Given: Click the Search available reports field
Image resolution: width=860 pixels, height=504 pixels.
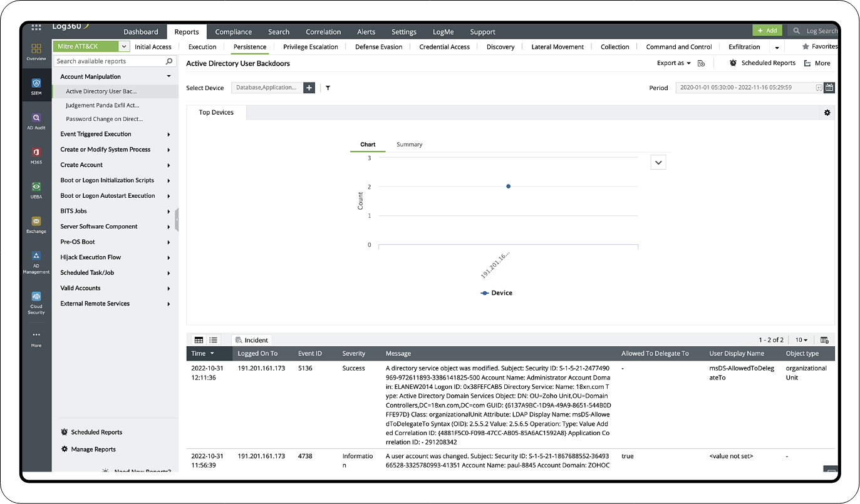Looking at the screenshot, I should (115, 61).
